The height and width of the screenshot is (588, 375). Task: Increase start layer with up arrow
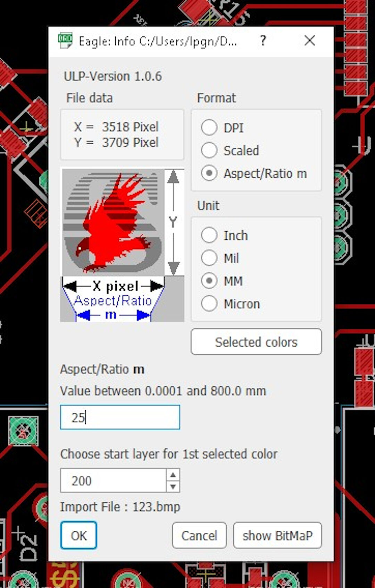173,474
